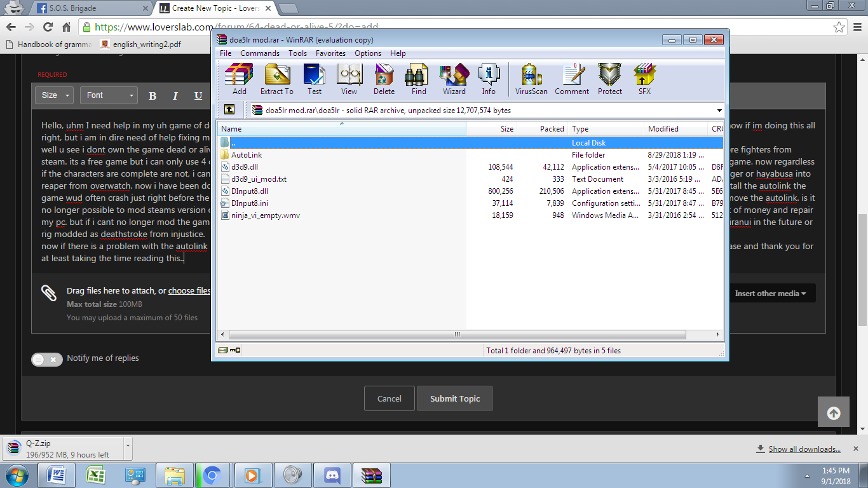Viewport: 868px width, 488px height.
Task: Open the Options menu
Action: [x=368, y=53]
